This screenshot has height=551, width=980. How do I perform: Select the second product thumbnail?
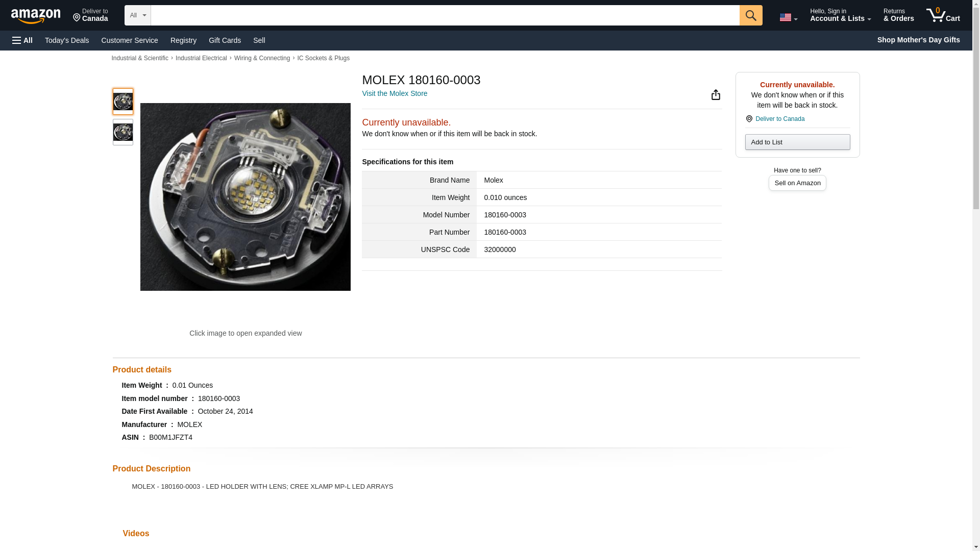[122, 132]
